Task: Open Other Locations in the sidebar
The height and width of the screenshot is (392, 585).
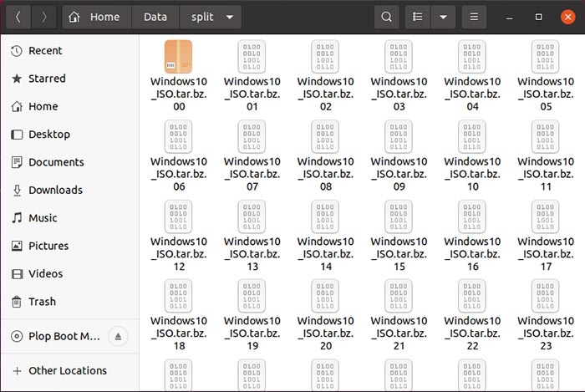Action: tap(69, 371)
